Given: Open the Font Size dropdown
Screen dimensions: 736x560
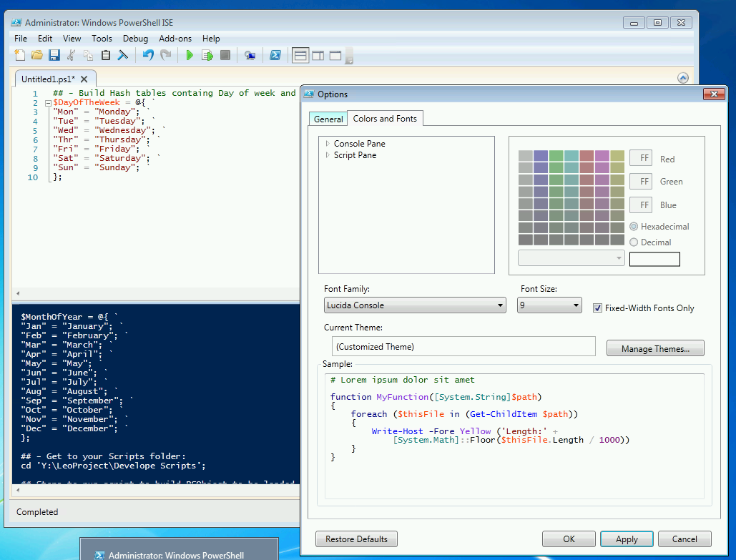Looking at the screenshot, I should [549, 305].
